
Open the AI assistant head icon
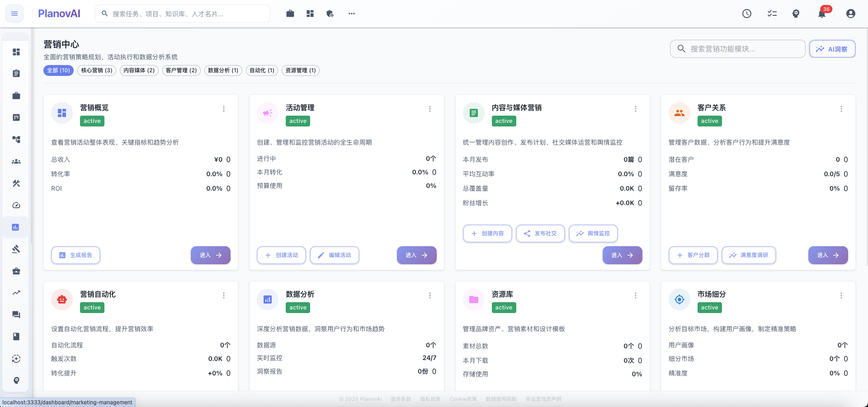point(796,14)
